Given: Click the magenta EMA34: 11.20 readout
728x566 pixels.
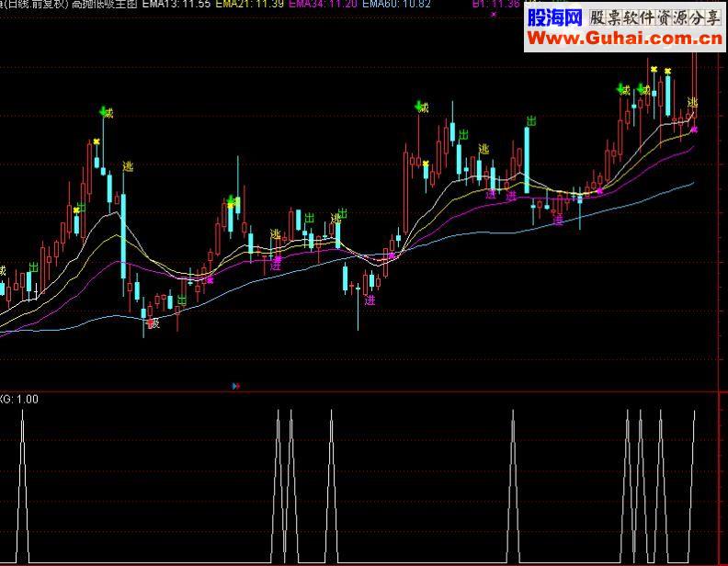Looking at the screenshot, I should tap(324, 5).
